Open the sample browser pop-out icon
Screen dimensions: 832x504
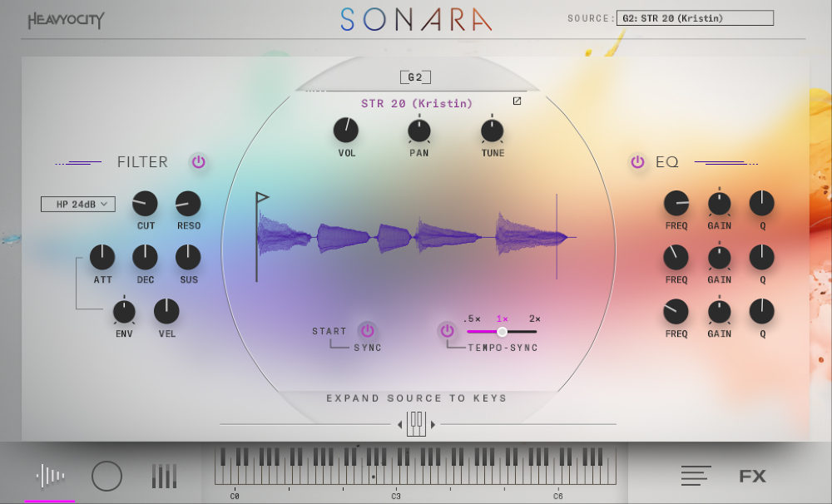click(518, 100)
